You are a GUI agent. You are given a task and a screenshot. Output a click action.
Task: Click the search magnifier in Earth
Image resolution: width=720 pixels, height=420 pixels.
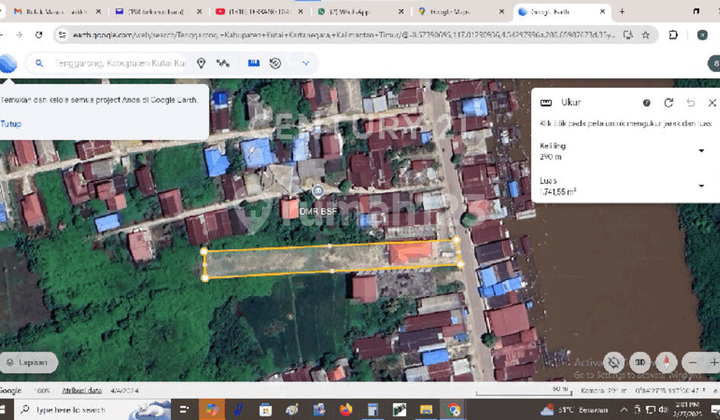point(39,63)
